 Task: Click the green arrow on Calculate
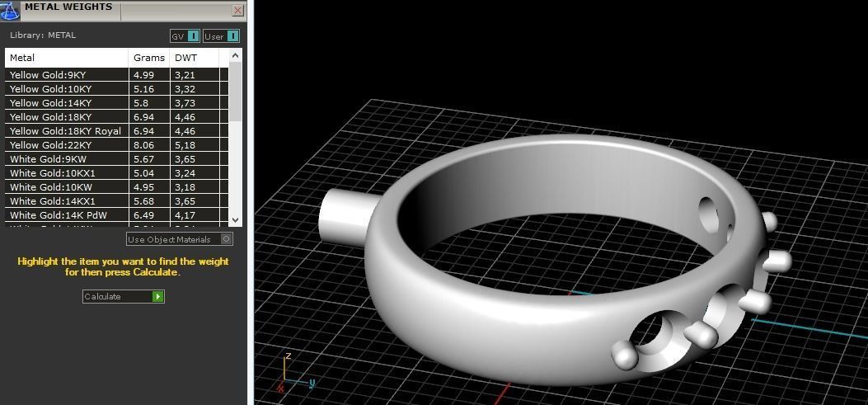pos(157,296)
